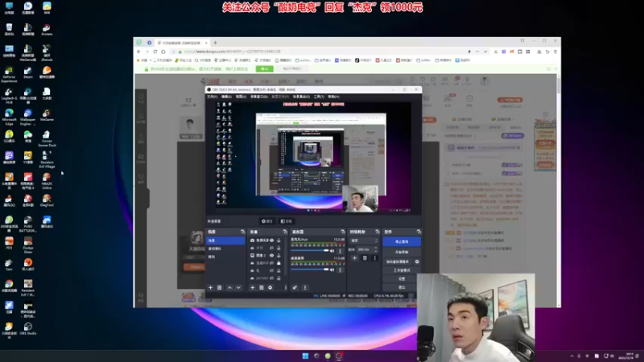Open 文件(F) menu in OBS
Screen dimensions: 644x362
click(x=212, y=97)
